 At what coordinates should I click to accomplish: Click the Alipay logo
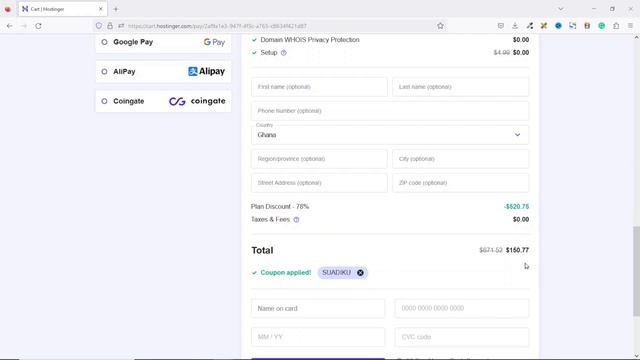[206, 71]
